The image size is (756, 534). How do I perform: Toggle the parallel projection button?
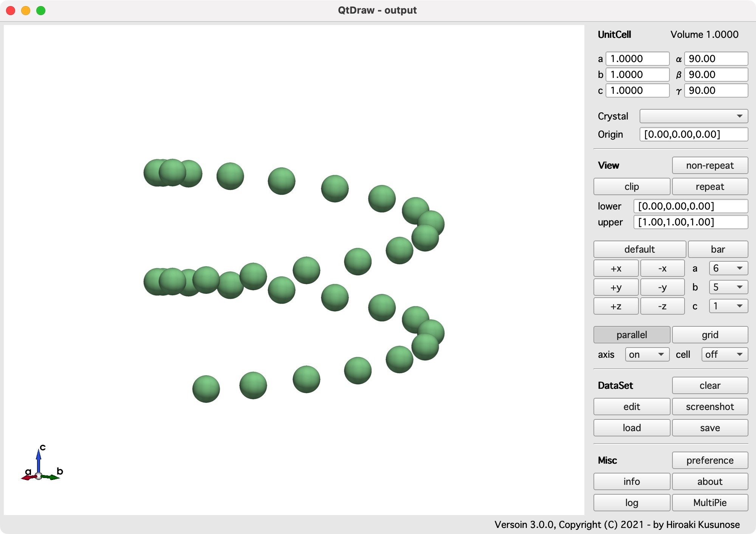pos(631,335)
